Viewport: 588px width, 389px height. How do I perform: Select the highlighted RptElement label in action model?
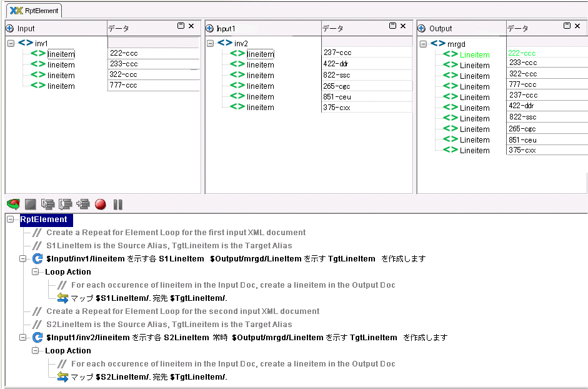pyautogui.click(x=46, y=220)
